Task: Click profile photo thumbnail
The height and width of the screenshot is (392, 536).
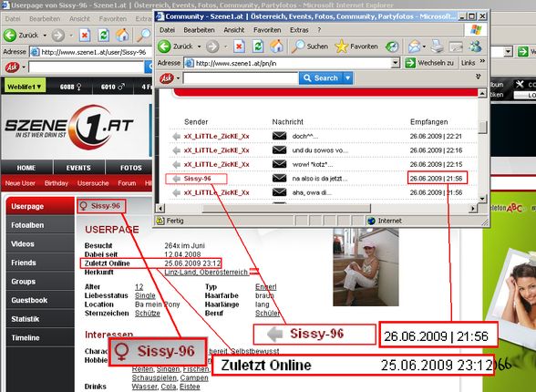Action: [x=366, y=267]
